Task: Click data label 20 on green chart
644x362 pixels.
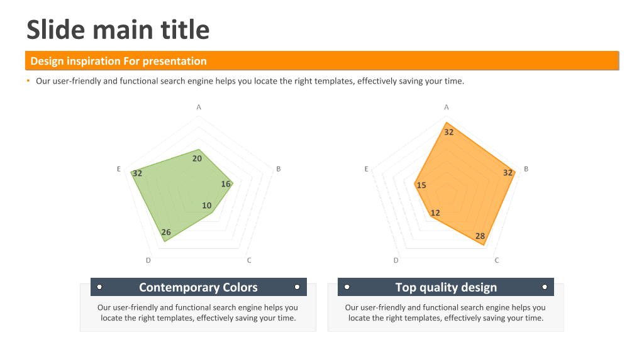Action: point(197,158)
